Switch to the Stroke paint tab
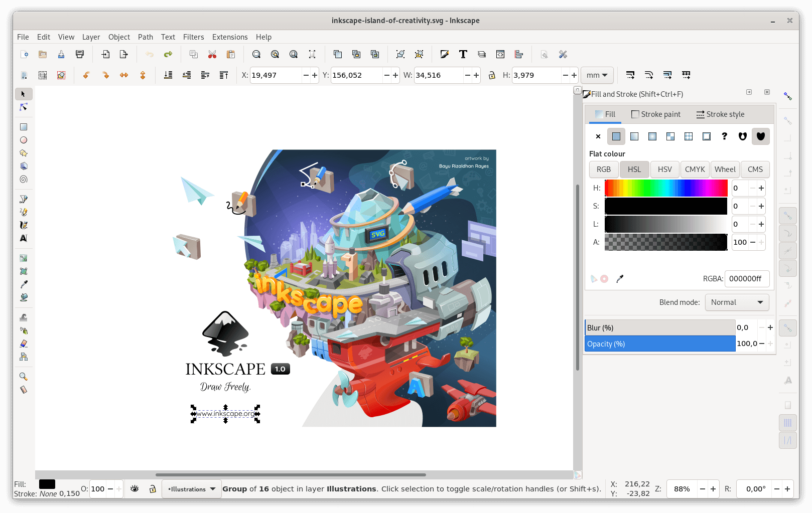This screenshot has width=812, height=513. click(x=656, y=114)
